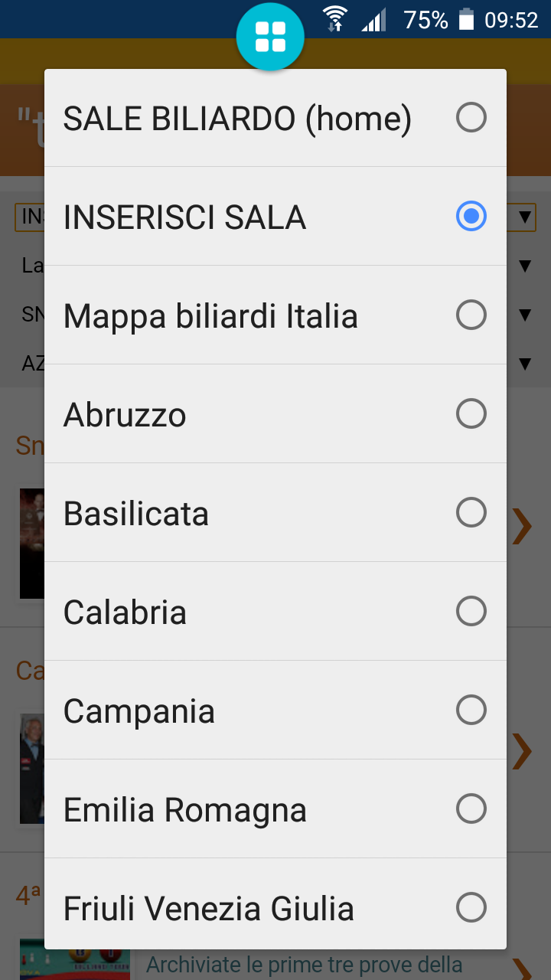Expand the first dropdown arrow behind dialog
551x980 pixels.
pyautogui.click(x=524, y=217)
